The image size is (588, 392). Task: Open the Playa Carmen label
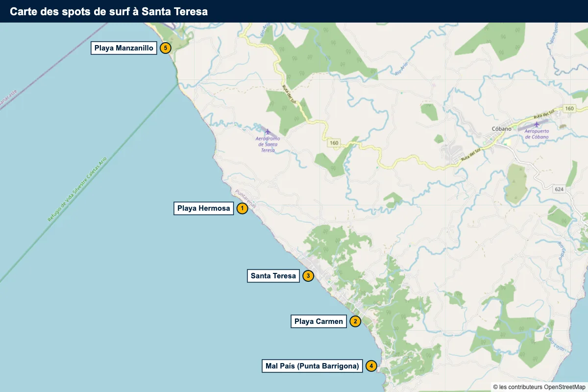coord(318,321)
